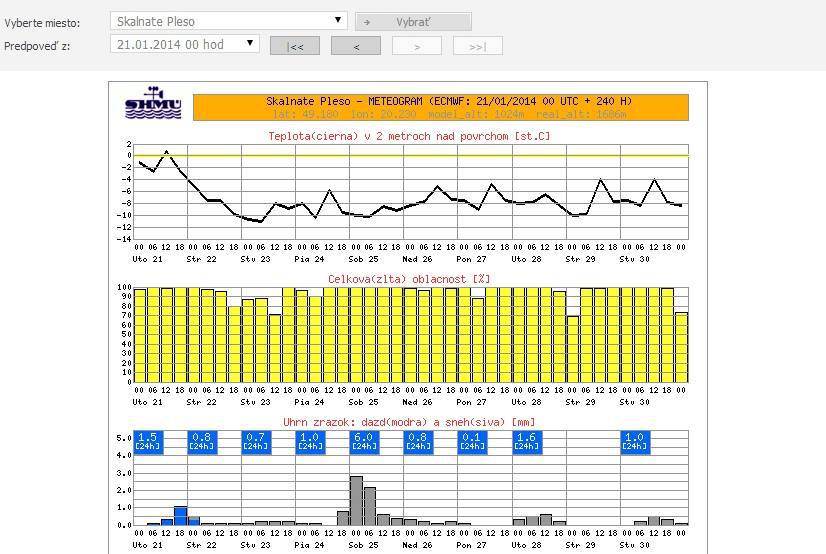Open the Skalnate Pleso location dropdown

point(228,21)
